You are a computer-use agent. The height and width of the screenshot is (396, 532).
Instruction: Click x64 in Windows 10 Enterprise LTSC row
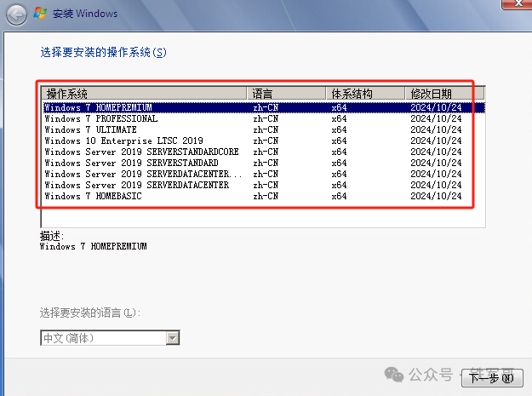(x=339, y=141)
